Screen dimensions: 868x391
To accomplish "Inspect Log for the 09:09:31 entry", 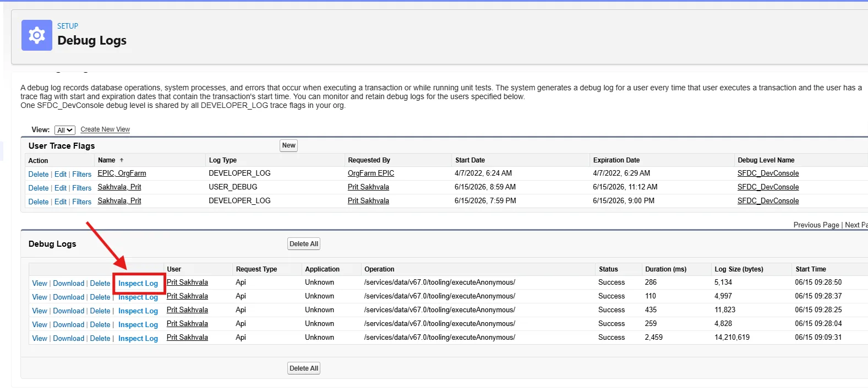I will 138,338.
